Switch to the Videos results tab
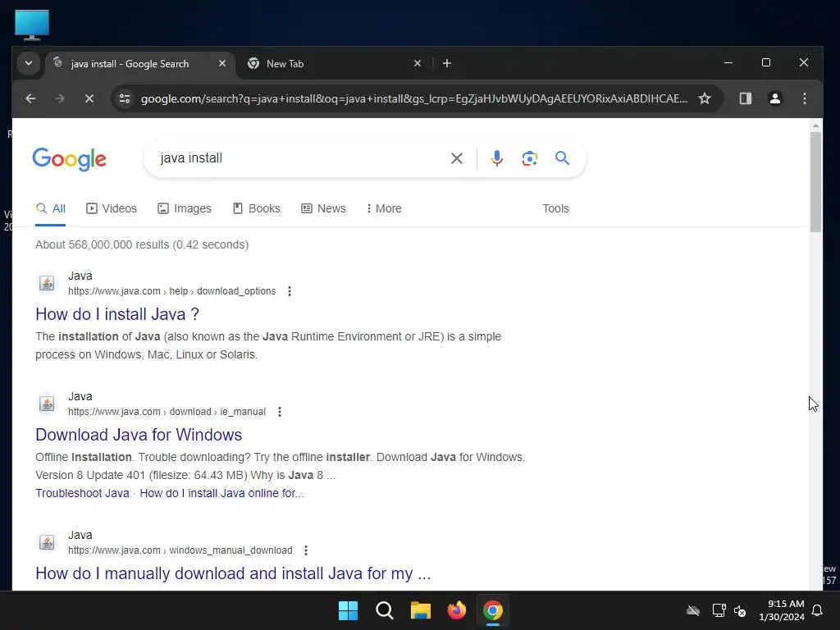The height and width of the screenshot is (630, 840). click(x=112, y=208)
